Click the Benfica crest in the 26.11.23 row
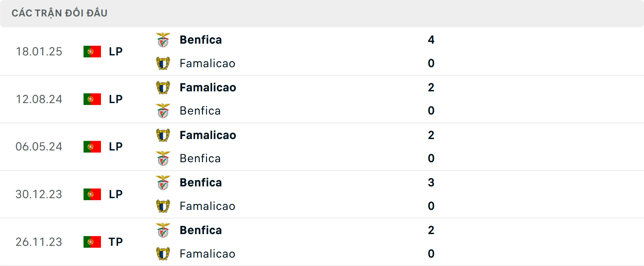The image size is (644, 266). click(x=163, y=230)
